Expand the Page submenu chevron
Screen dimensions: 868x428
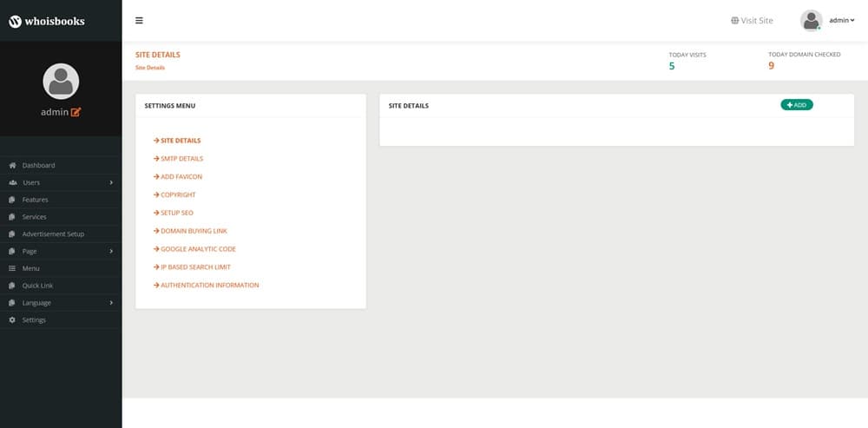click(111, 251)
